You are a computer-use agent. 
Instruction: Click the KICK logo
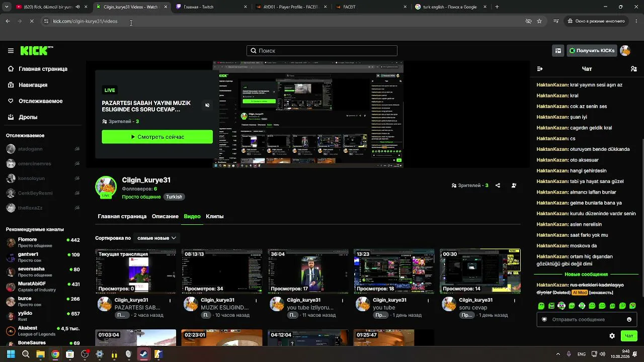[x=36, y=50]
